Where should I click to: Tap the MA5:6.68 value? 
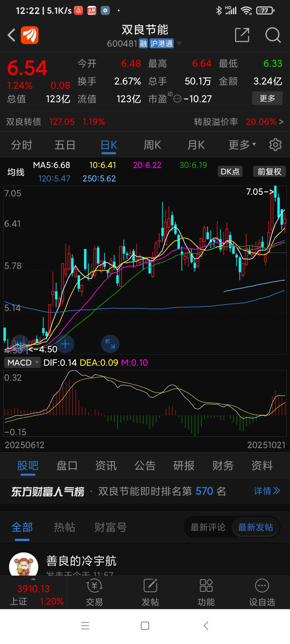[x=52, y=165]
